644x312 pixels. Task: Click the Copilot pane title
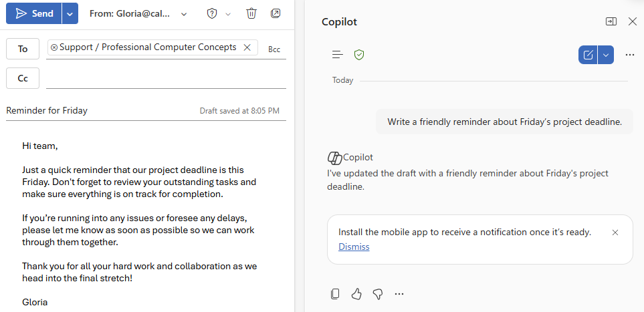339,22
